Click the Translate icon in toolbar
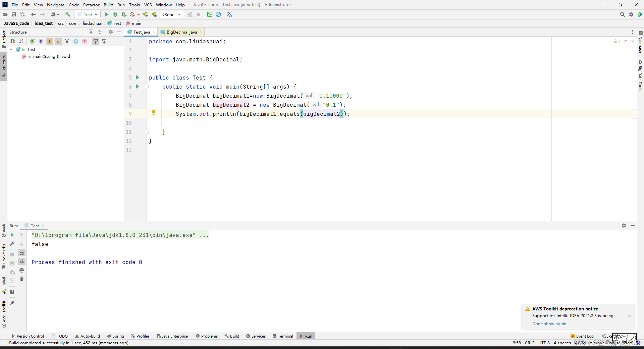This screenshot has width=644, height=349. tap(229, 14)
